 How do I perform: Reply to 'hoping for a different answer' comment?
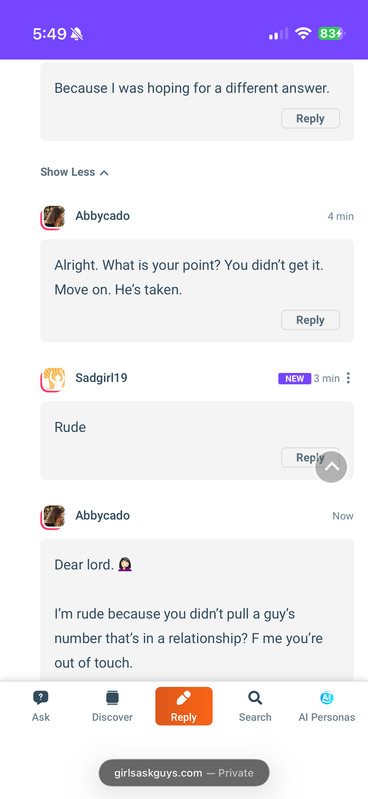coord(310,118)
